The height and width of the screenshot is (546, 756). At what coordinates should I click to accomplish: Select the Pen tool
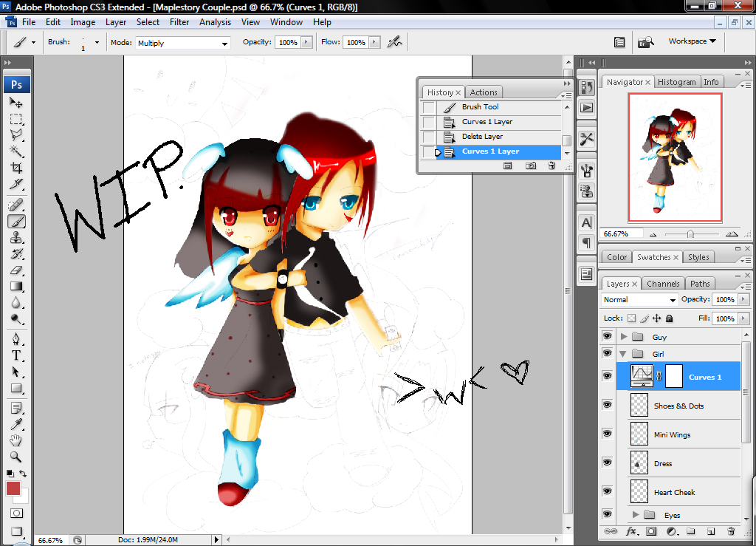click(16, 339)
